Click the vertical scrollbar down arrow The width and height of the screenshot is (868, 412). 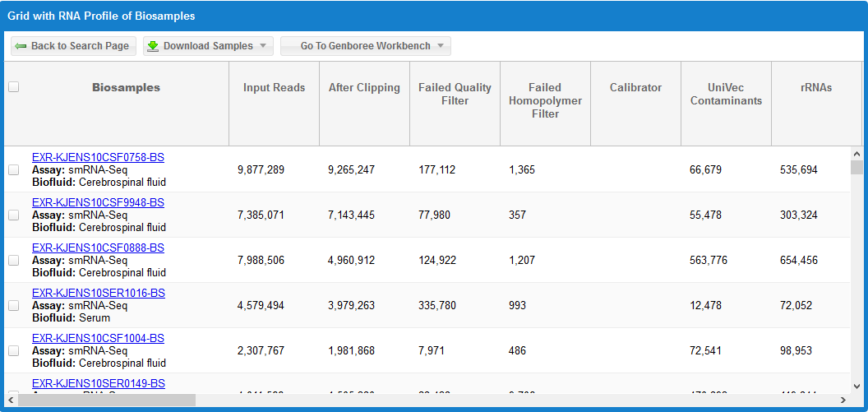pos(856,386)
